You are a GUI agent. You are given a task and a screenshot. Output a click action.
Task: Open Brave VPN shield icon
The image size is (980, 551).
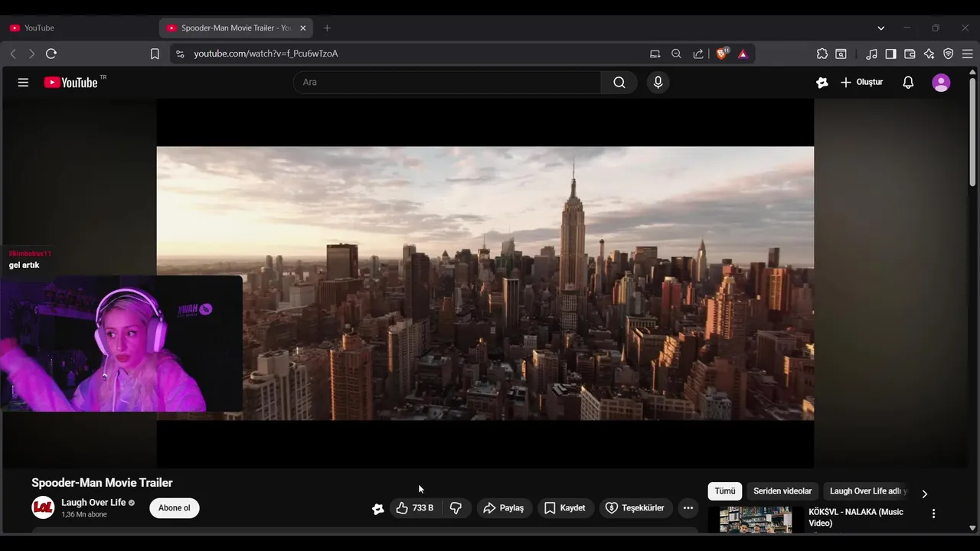(949, 54)
